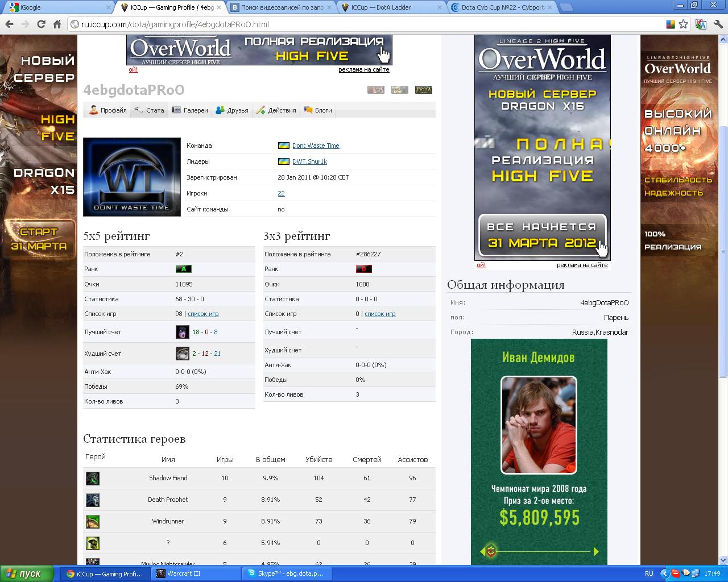Screen dimensions: 728x582
Task: Open the Skype taskbar button
Action: pyautogui.click(x=288, y=573)
